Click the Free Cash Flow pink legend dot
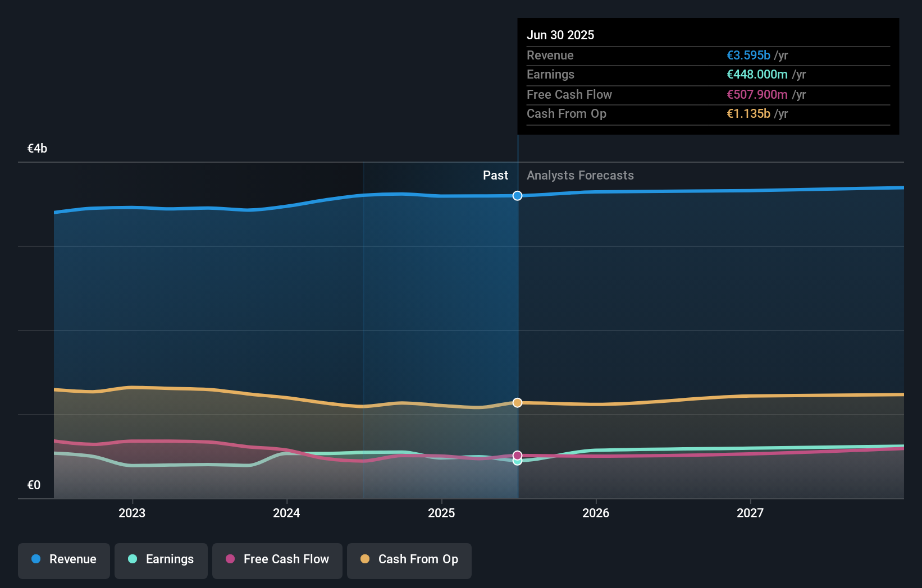The height and width of the screenshot is (588, 922). [230, 559]
